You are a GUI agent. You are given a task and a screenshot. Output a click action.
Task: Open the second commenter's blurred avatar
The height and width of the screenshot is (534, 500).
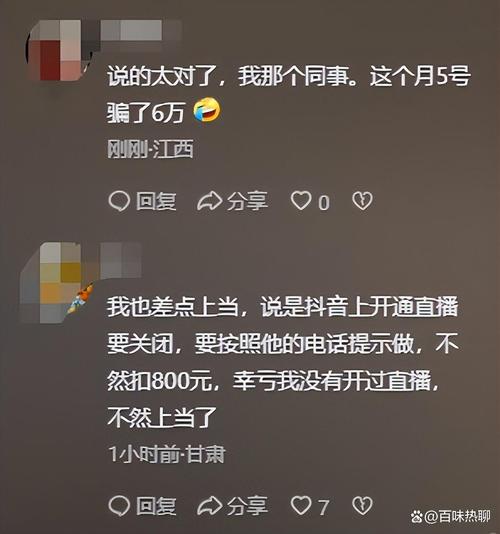pos(54,283)
